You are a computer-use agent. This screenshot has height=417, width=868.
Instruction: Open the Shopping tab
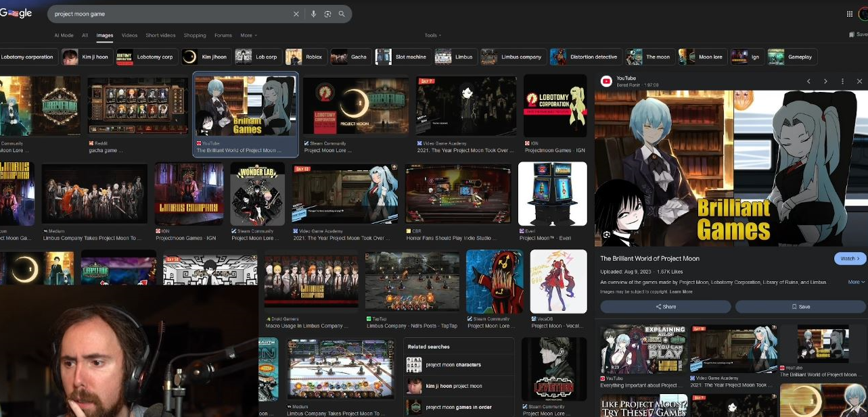(195, 35)
